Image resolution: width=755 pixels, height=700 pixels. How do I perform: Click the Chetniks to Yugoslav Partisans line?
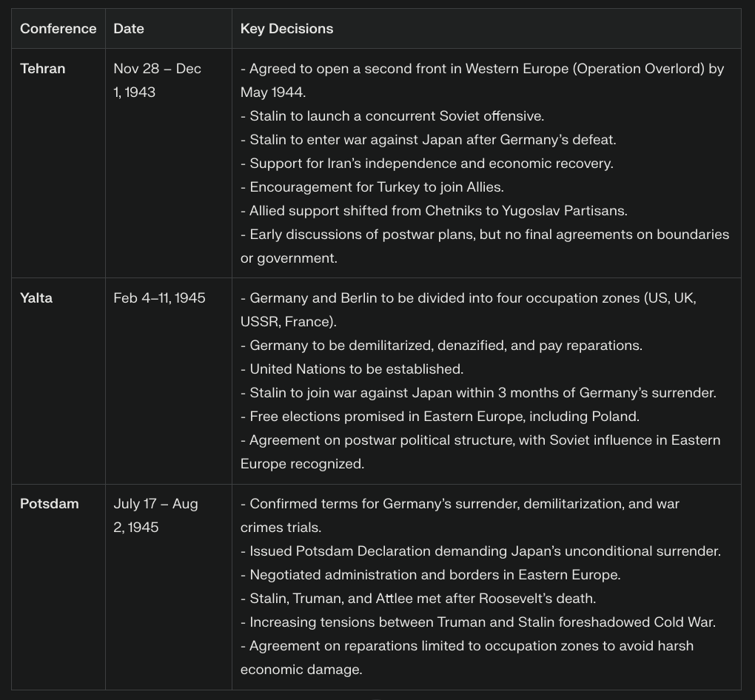[434, 211]
